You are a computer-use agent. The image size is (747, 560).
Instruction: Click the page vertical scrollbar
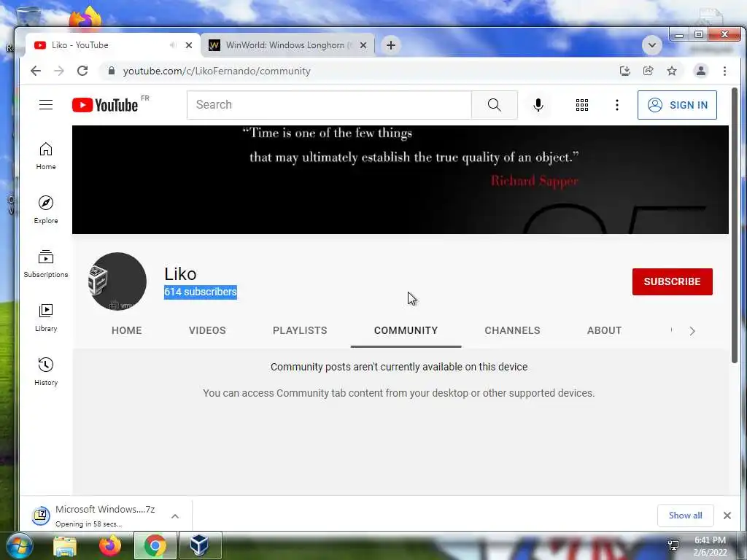(734, 224)
